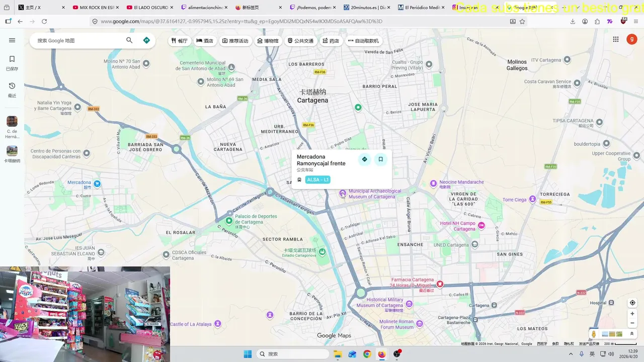Open the Google apps grid

point(615,39)
